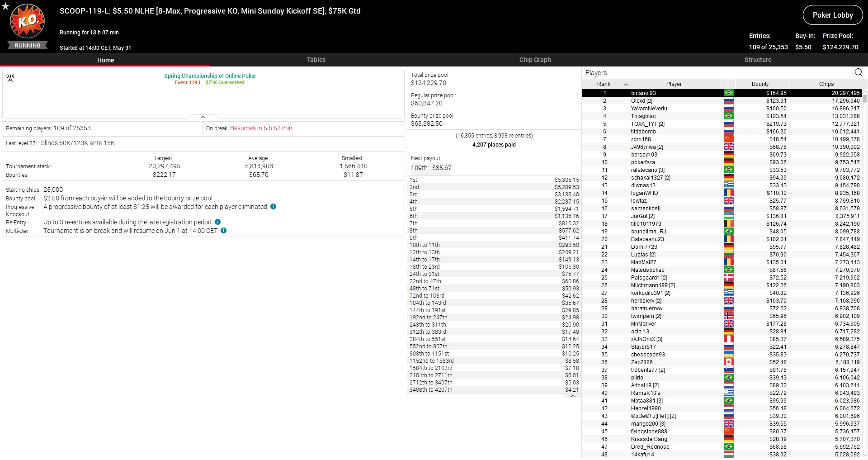Open the Tables tab
The image size is (868, 460).
tap(316, 60)
